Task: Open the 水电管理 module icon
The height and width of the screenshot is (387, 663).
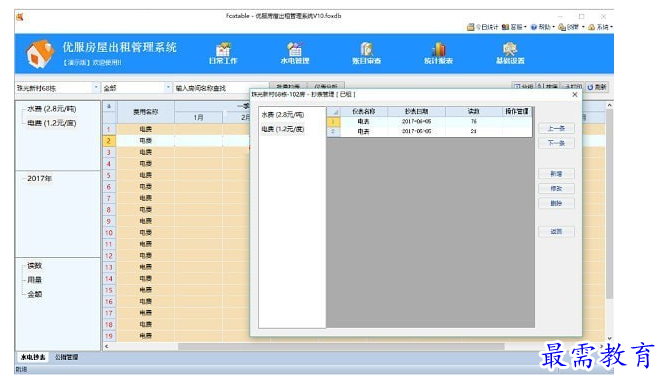Action: (295, 49)
